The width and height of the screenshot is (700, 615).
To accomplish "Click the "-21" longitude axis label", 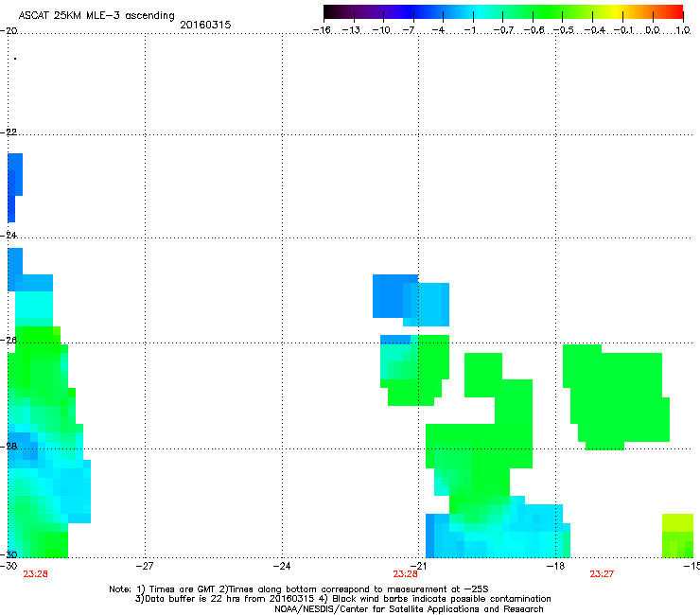I will pos(418,566).
